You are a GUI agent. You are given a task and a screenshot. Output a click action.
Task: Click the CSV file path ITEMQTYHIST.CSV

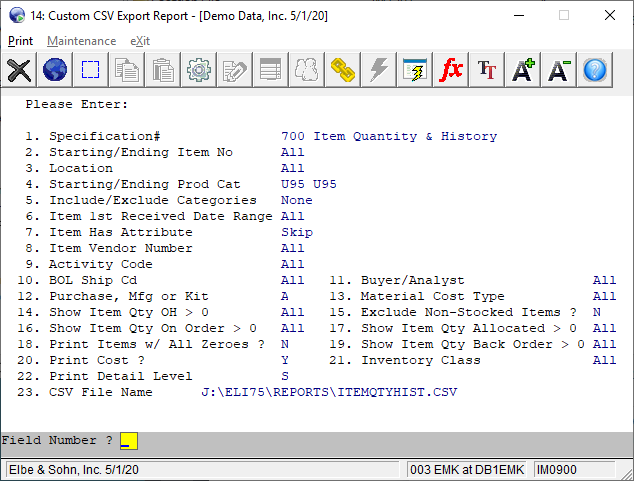(x=329, y=392)
